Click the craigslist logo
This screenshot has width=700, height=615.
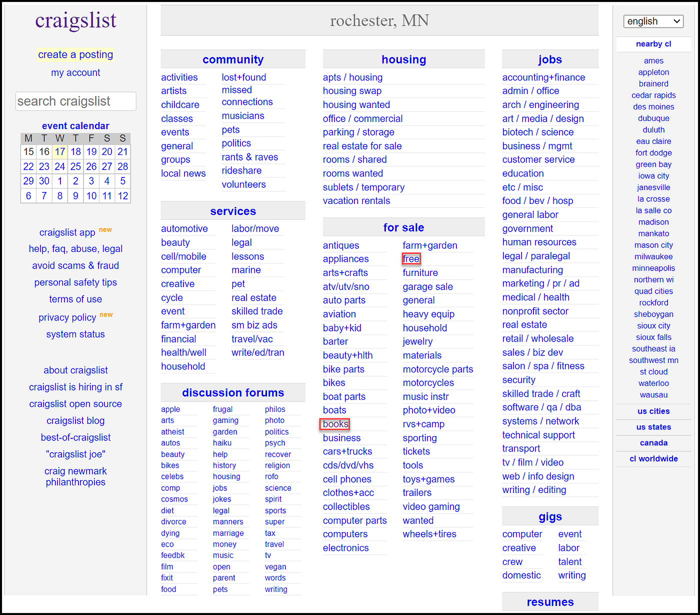pyautogui.click(x=75, y=20)
